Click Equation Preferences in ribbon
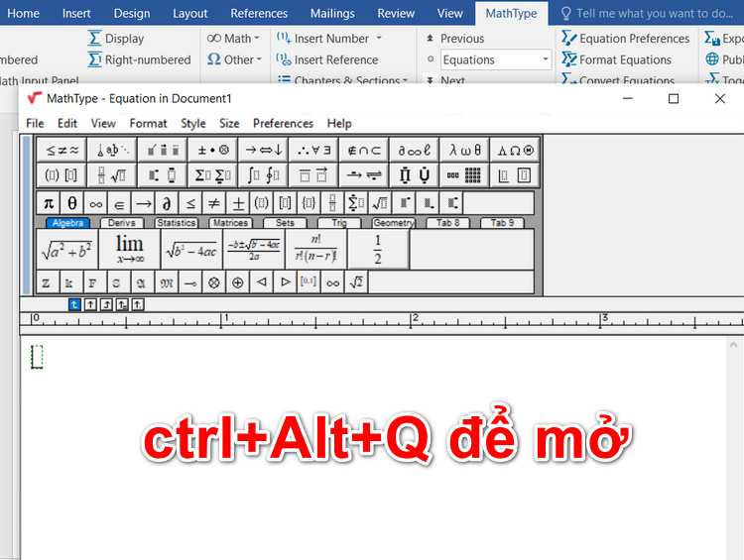The height and width of the screenshot is (560, 744). click(625, 39)
